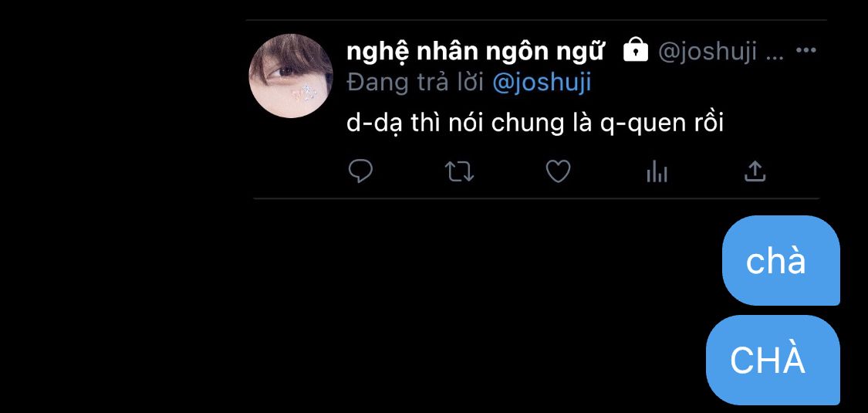The height and width of the screenshot is (413, 868).
Task: Retweet the post using the arrows icon
Action: pos(460,171)
